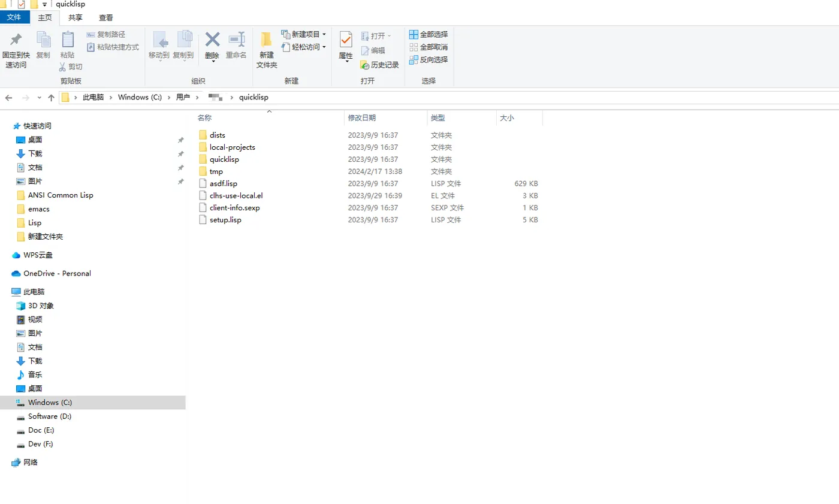This screenshot has width=839, height=504.
Task: Click 反向选择 invert selection
Action: (428, 59)
